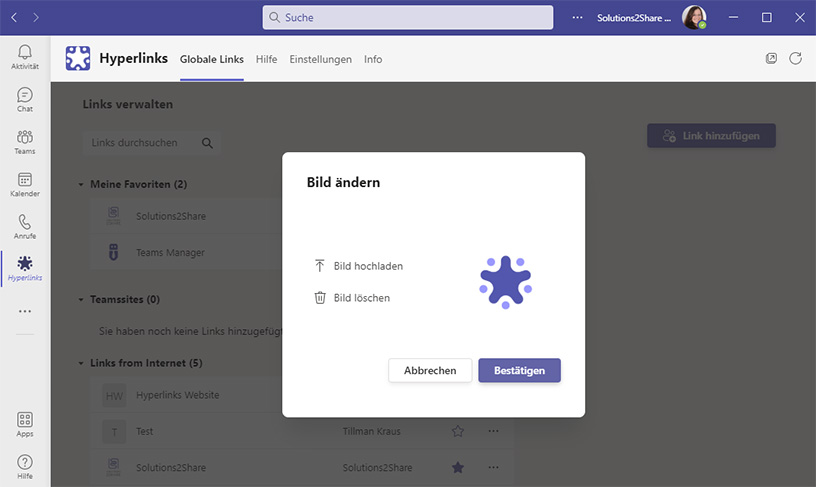This screenshot has width=816, height=487.
Task: Click the Teams Manager link icon
Action: pos(113,252)
